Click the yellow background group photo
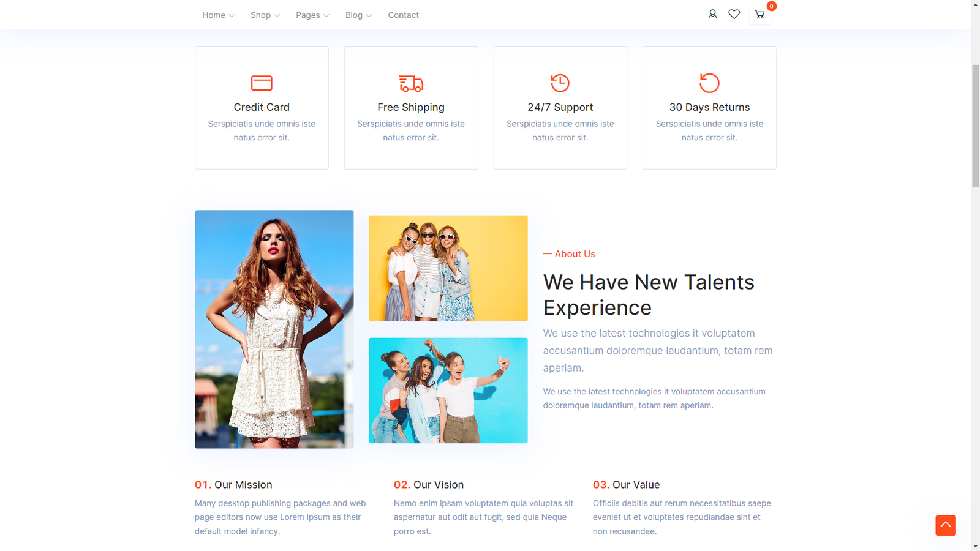Screen dimensions: 980x551 click(448, 268)
